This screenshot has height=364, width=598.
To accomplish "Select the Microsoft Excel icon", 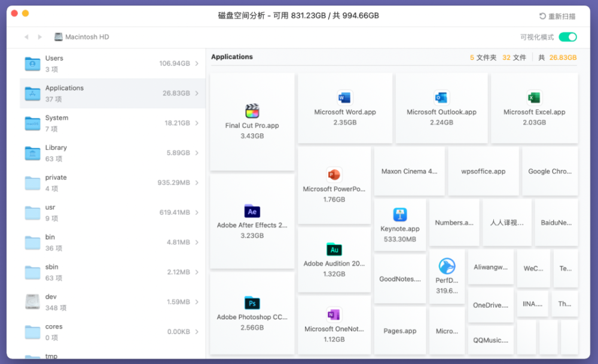I will pos(534,98).
